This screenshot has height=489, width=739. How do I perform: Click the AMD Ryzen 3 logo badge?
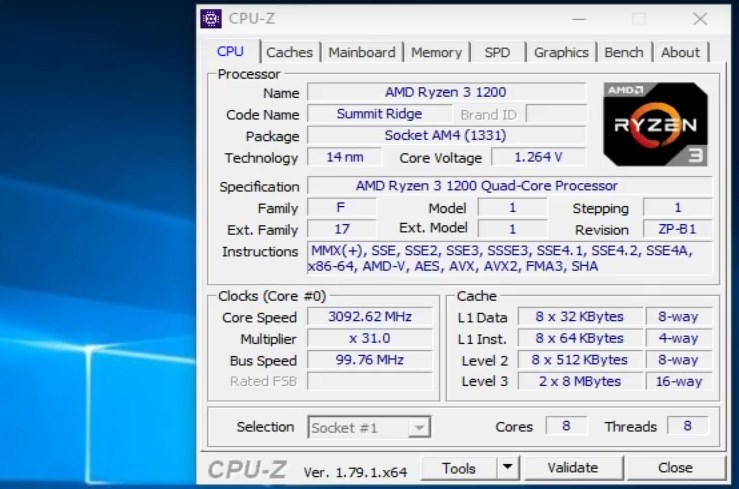pyautogui.click(x=655, y=124)
